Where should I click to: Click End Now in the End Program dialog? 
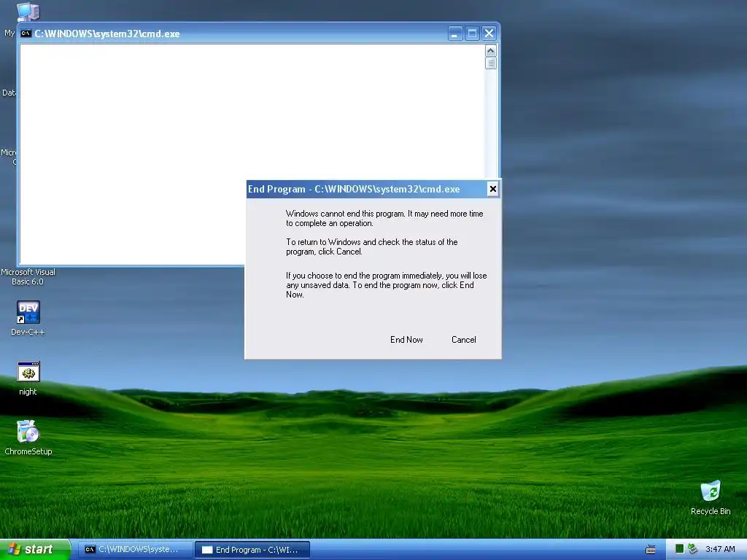[x=406, y=340]
